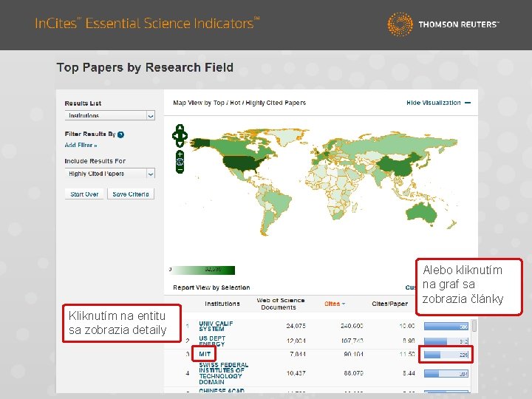Click UNIV CALIF SYSTEM papers bar graph
Viewport: 532px width, 399px height.
point(446,327)
